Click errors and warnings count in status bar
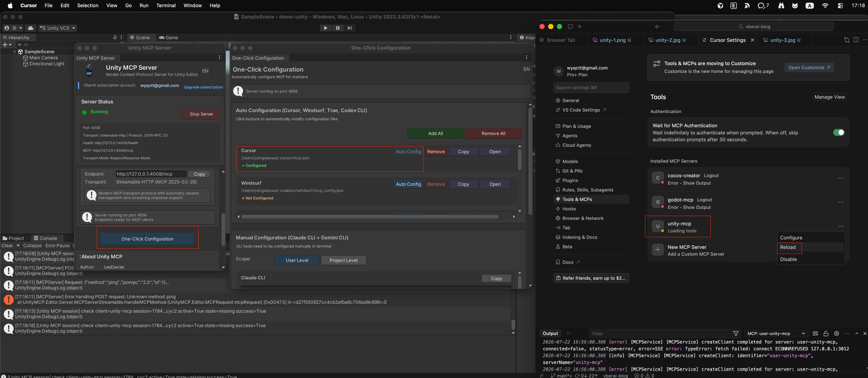 click(x=644, y=375)
